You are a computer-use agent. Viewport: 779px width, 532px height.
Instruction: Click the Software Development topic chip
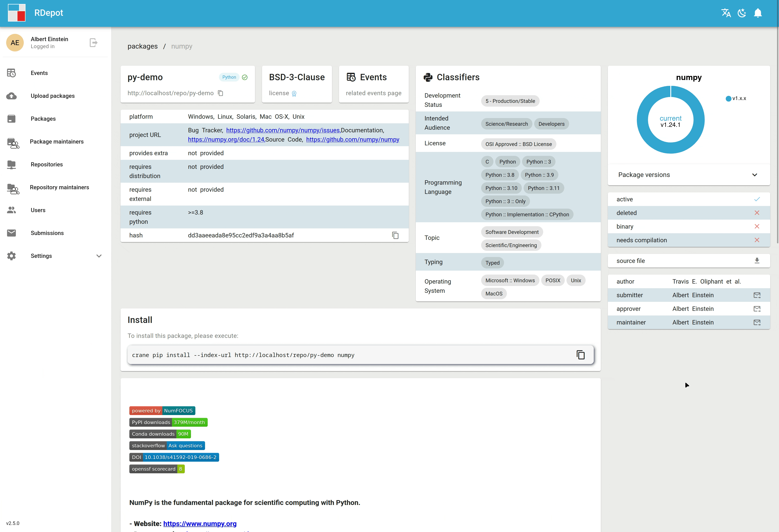coord(512,232)
